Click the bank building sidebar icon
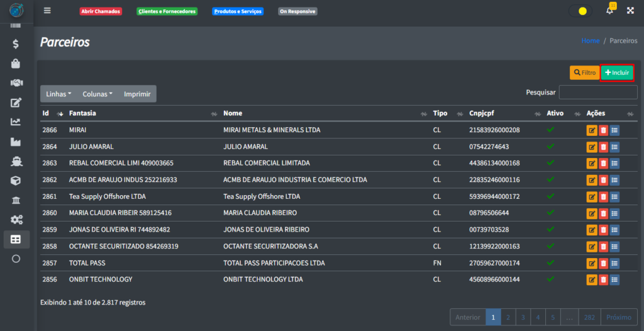The height and width of the screenshot is (331, 644). pos(16,200)
